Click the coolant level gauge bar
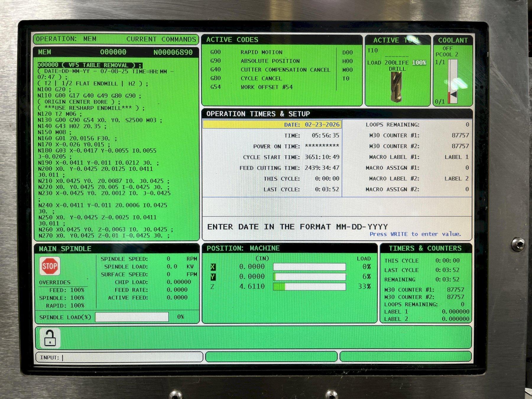This screenshot has height=399, width=532. tap(452, 81)
